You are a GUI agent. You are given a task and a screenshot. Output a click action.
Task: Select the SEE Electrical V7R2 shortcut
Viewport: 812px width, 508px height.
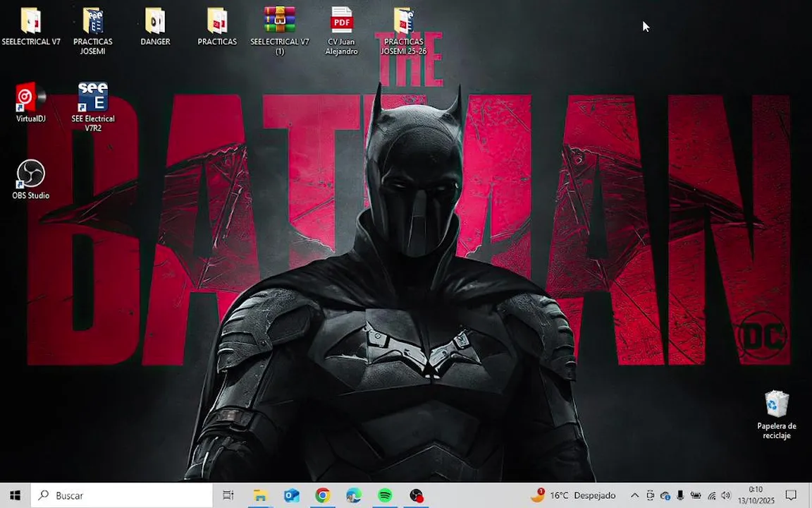pyautogui.click(x=93, y=97)
